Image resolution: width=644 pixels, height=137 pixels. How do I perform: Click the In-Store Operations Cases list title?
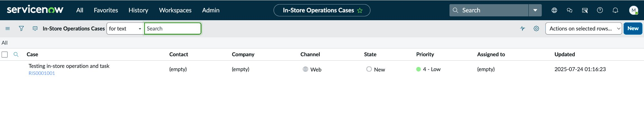pyautogui.click(x=74, y=29)
